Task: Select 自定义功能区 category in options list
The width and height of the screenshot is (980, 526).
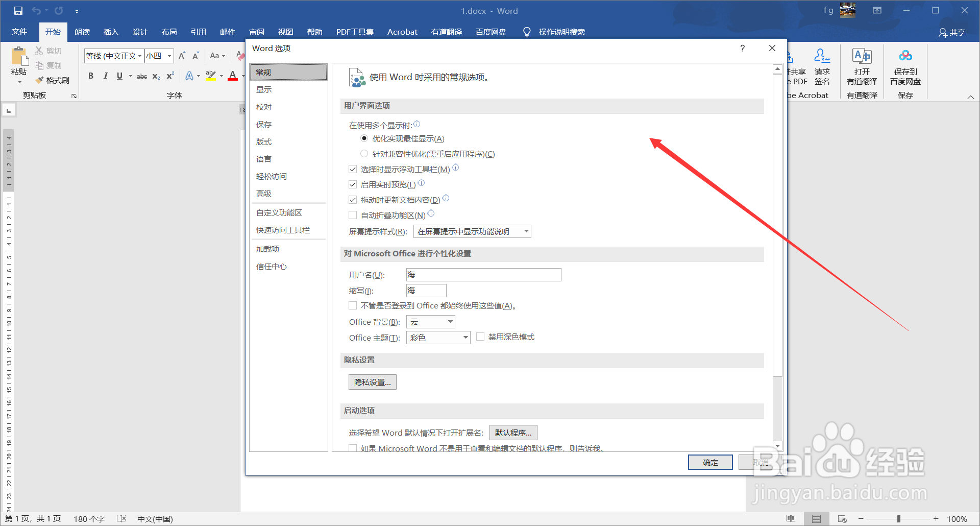Action: click(288, 212)
